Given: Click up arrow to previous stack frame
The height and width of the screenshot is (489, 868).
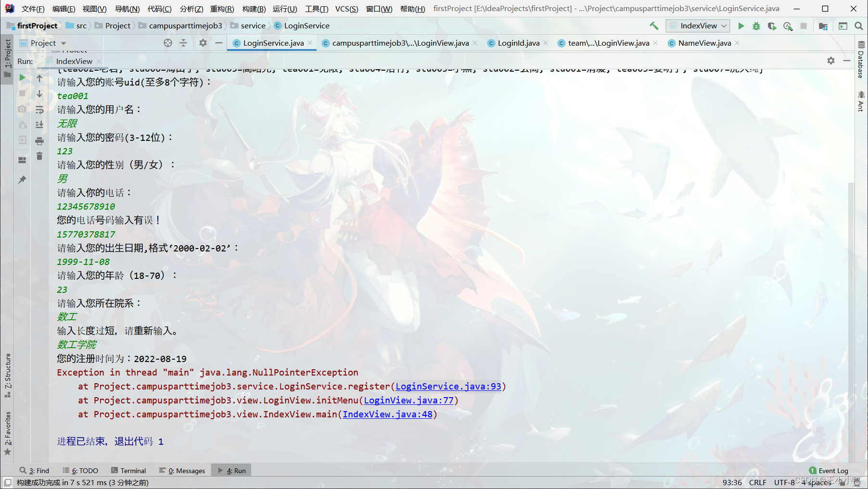Looking at the screenshot, I should click(x=39, y=78).
